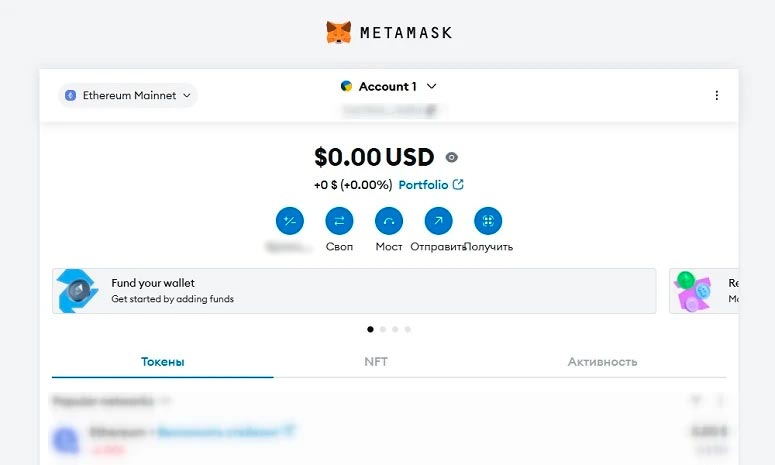This screenshot has width=775, height=465.
Task: Click the Получить receive icon
Action: pos(488,221)
